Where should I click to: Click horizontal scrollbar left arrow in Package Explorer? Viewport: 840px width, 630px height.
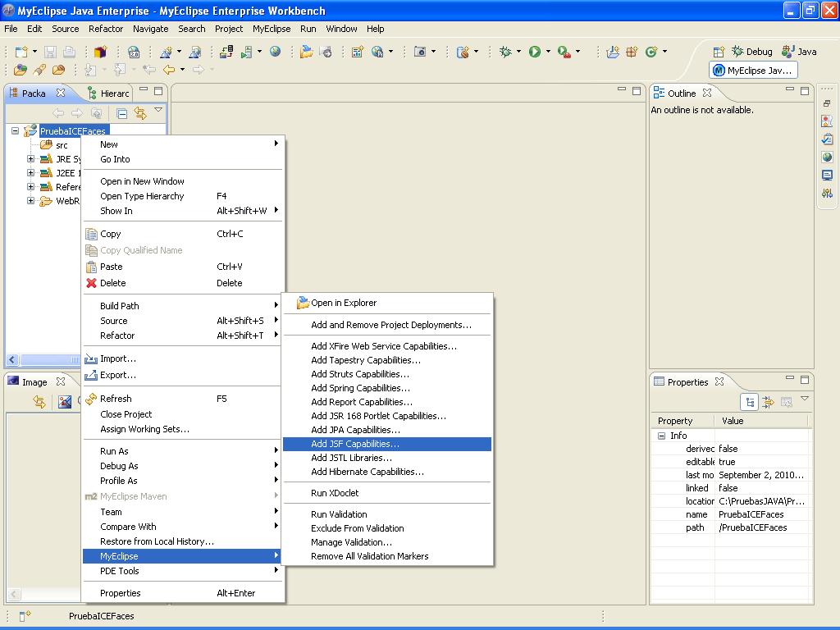pyautogui.click(x=13, y=360)
